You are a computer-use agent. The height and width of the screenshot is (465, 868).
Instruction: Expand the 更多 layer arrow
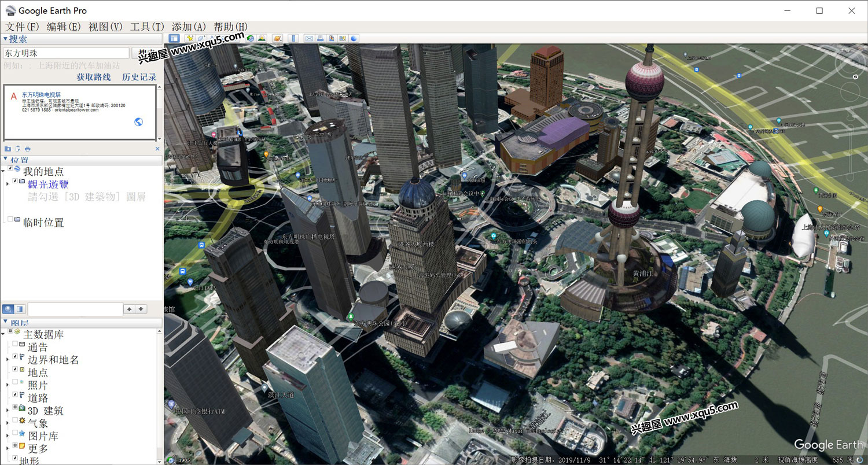(x=7, y=448)
